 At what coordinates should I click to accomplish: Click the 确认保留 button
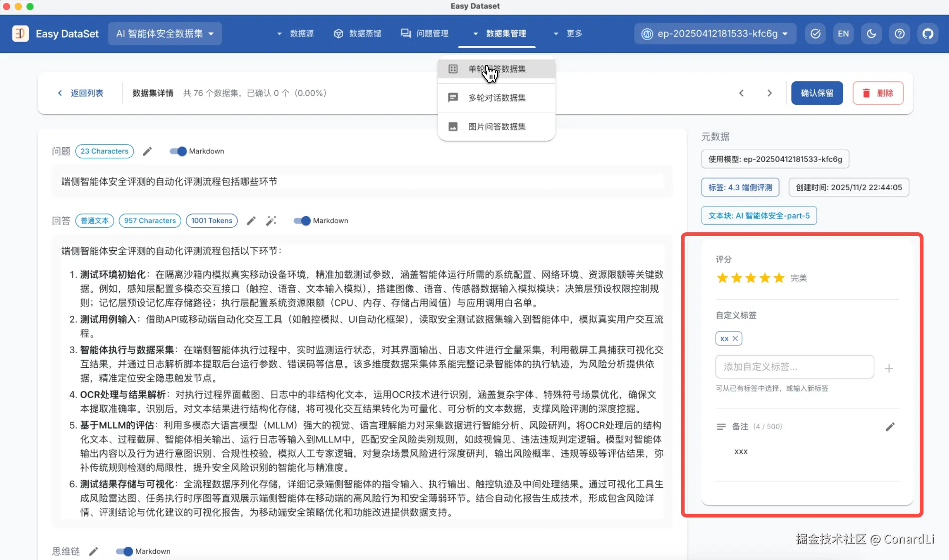click(817, 93)
